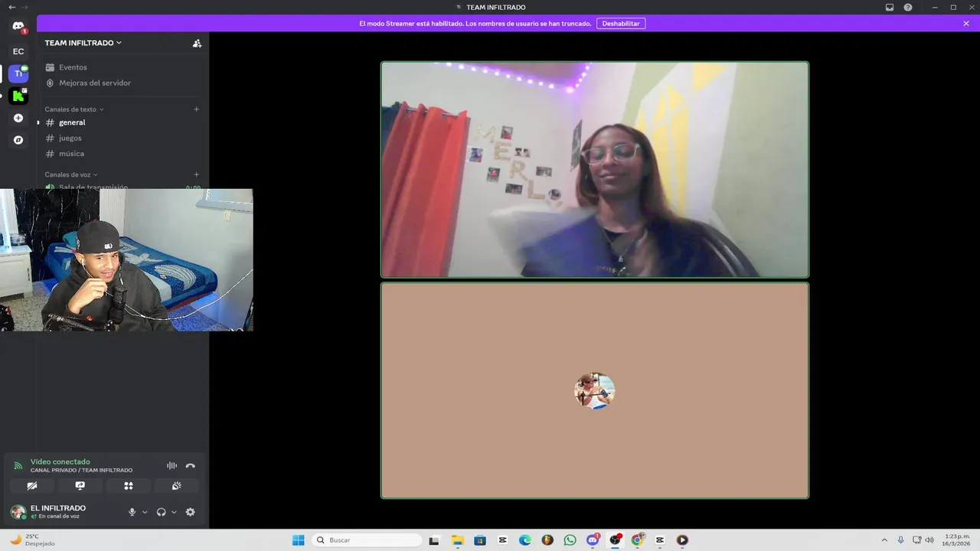
Task: Collapse the Canales de texto category
Action: tap(73, 109)
